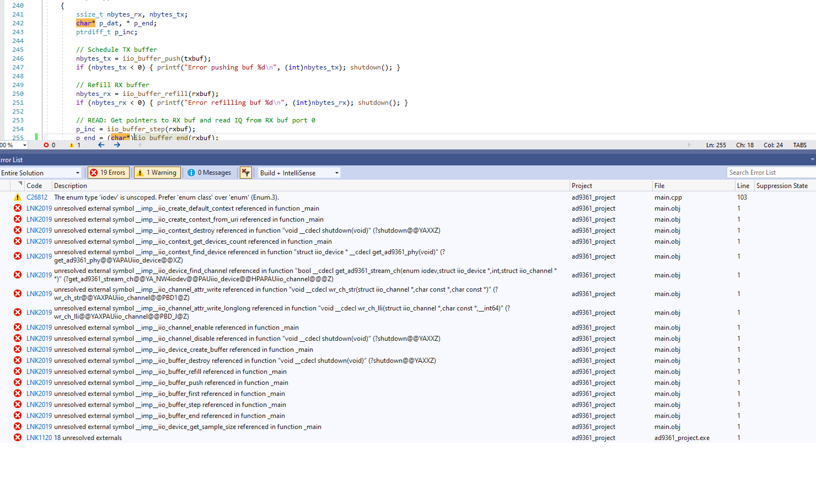
Task: Toggle the Warnings filter off
Action: pos(157,172)
